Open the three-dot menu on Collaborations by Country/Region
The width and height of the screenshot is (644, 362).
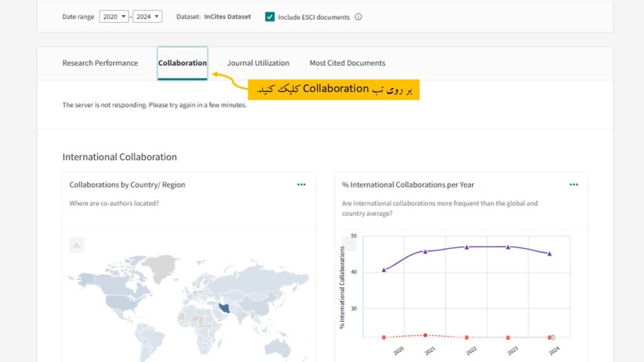click(301, 185)
